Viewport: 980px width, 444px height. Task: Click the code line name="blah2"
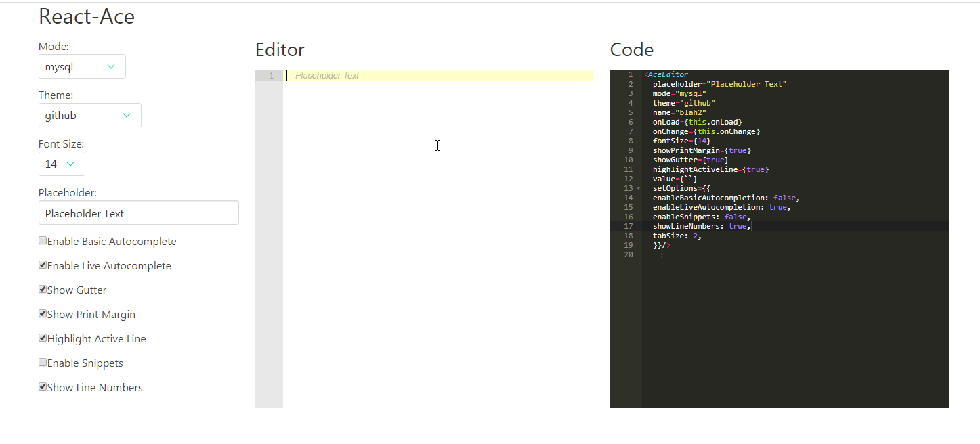[x=679, y=112]
